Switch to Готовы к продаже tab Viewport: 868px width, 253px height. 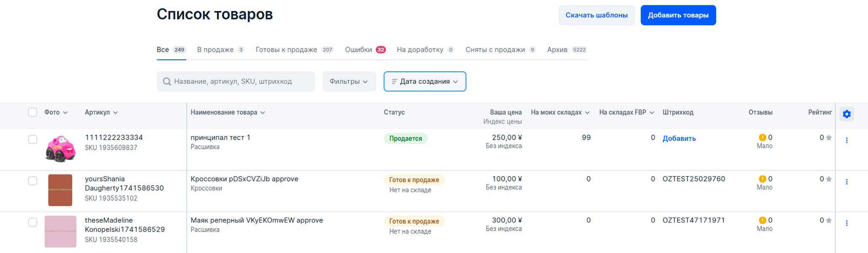[x=294, y=50]
